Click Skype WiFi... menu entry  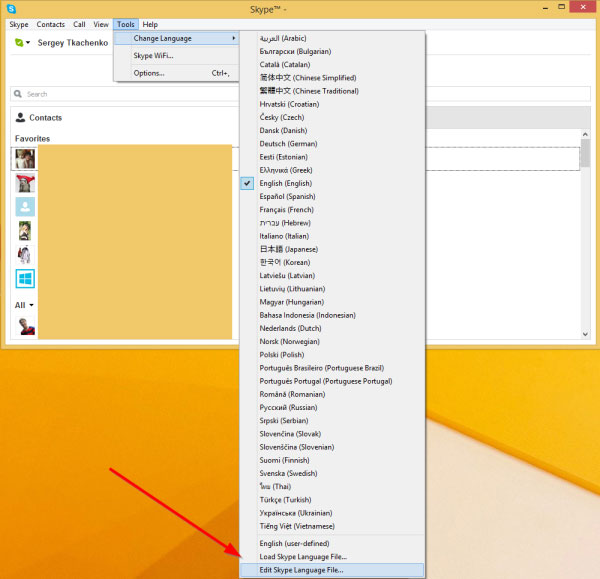coord(153,56)
